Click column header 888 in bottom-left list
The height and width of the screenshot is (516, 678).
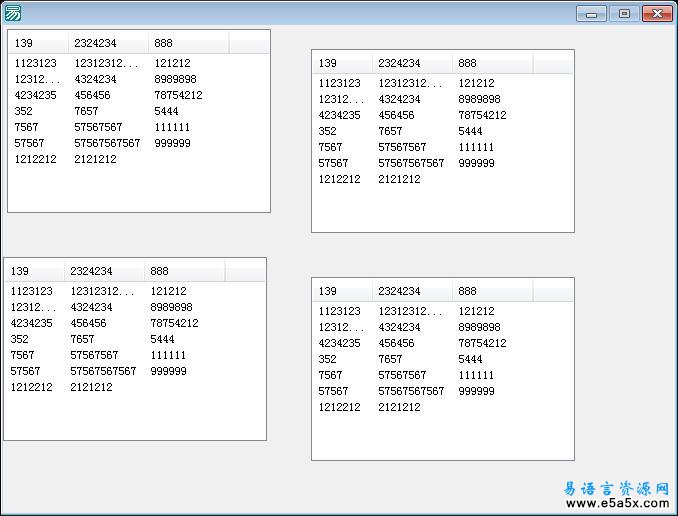point(184,271)
